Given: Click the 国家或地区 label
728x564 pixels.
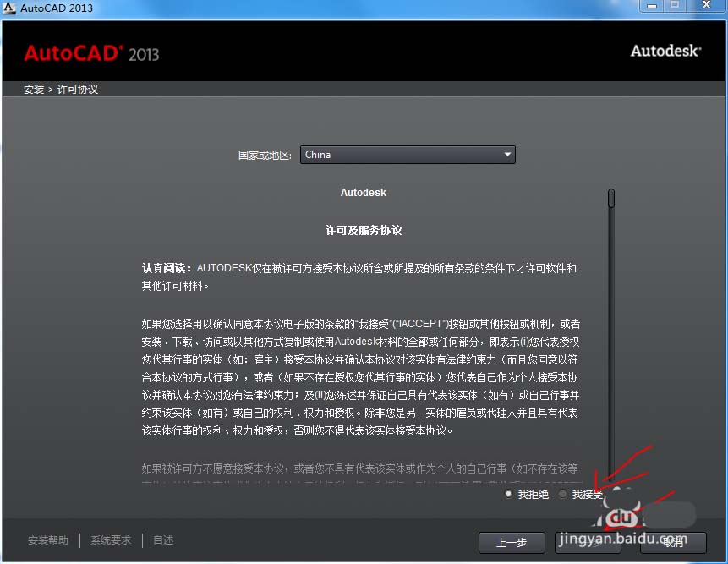Looking at the screenshot, I should click(x=265, y=155).
